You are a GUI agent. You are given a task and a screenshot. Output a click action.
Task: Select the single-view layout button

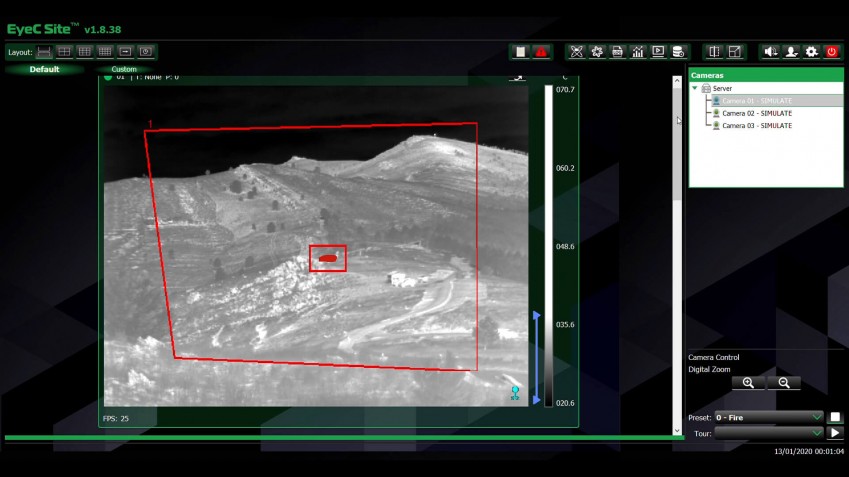click(45, 52)
